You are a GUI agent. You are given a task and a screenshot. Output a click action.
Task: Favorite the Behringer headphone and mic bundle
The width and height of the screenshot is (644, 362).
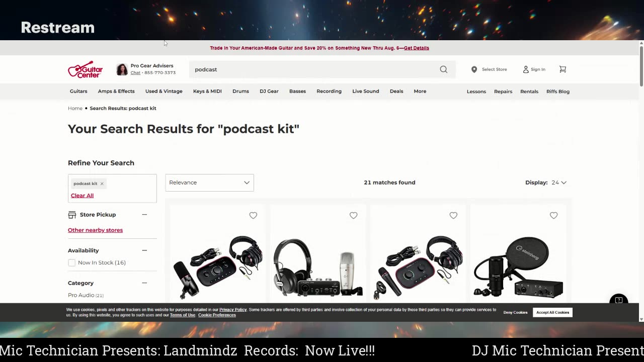(x=353, y=215)
